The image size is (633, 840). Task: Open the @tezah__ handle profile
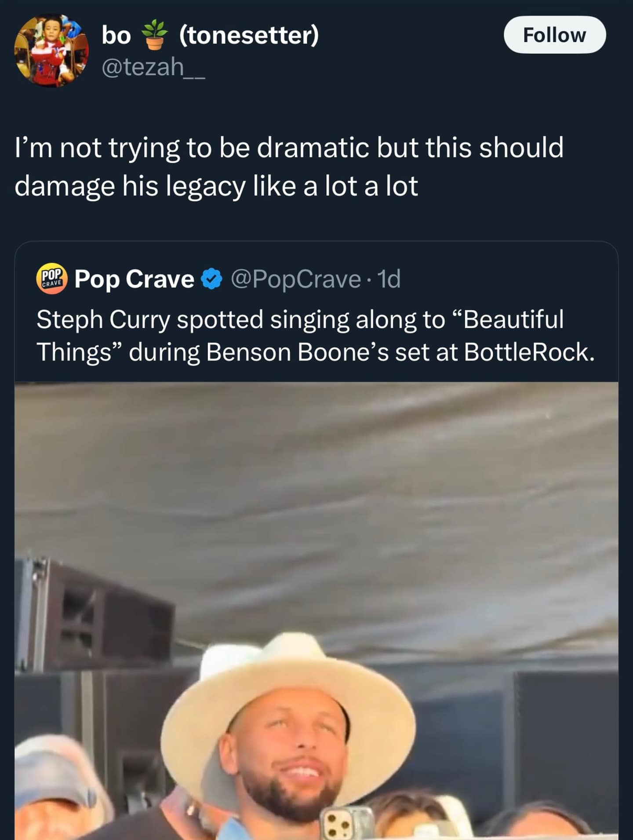[x=153, y=66]
